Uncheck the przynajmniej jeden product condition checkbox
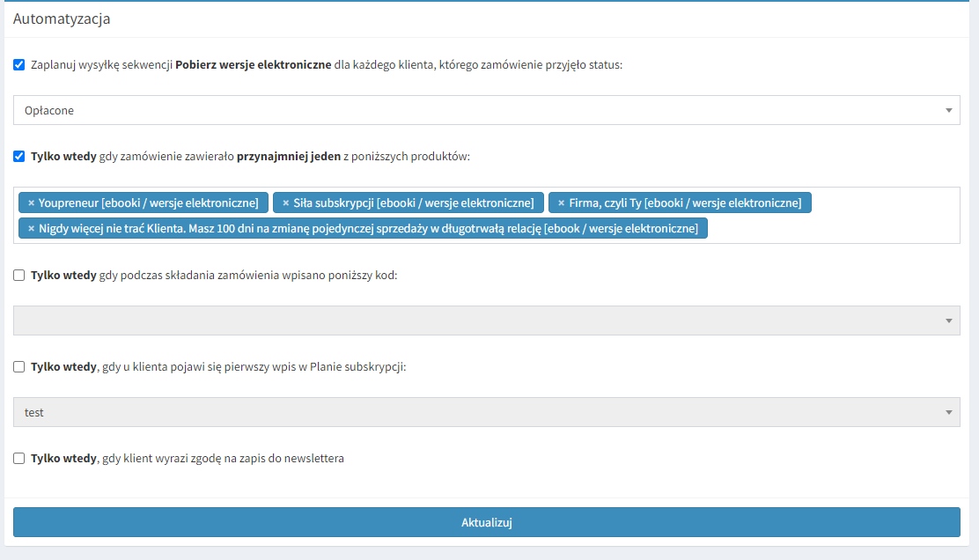This screenshot has height=560, width=979. pyautogui.click(x=19, y=157)
